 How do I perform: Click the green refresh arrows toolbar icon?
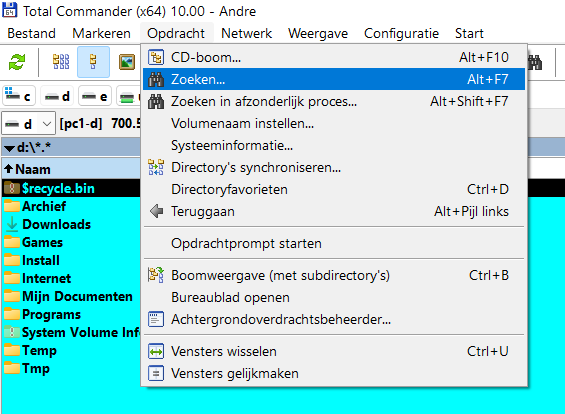pyautogui.click(x=17, y=62)
